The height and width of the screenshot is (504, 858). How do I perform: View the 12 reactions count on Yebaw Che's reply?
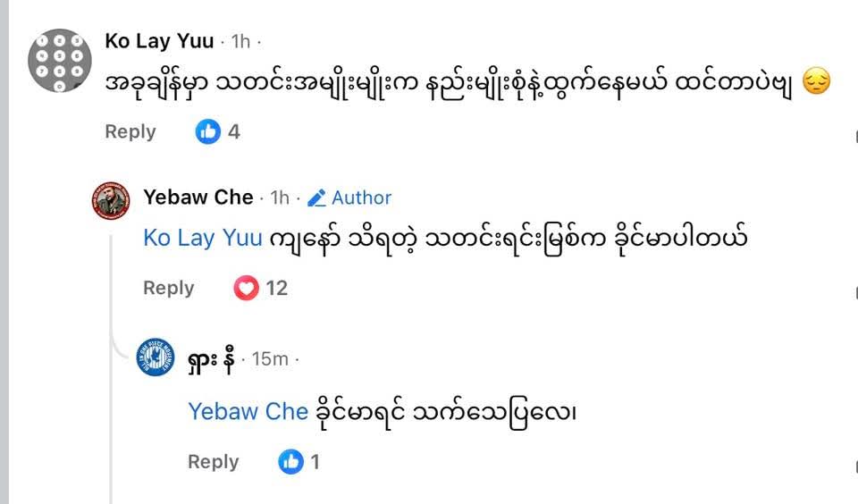276,288
